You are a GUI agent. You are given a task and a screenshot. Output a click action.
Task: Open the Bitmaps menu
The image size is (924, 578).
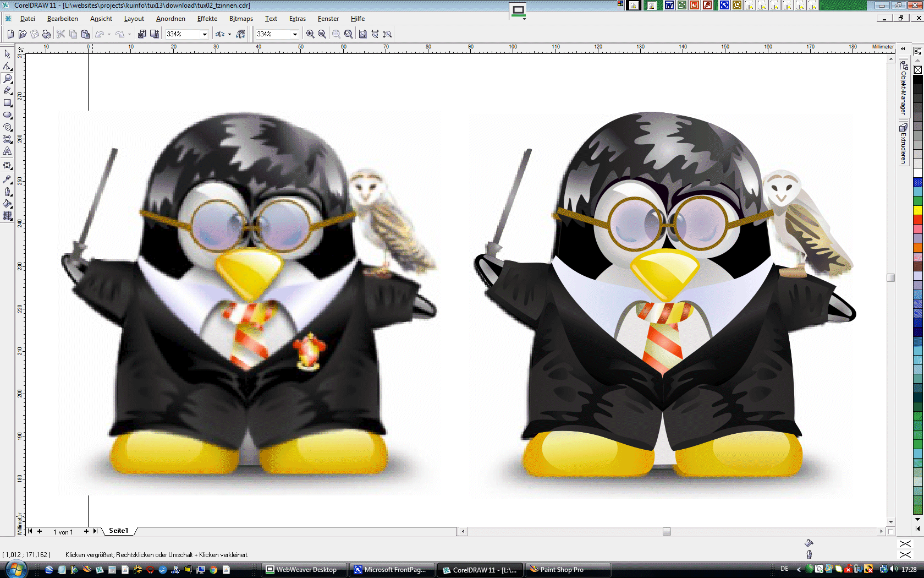[241, 19]
